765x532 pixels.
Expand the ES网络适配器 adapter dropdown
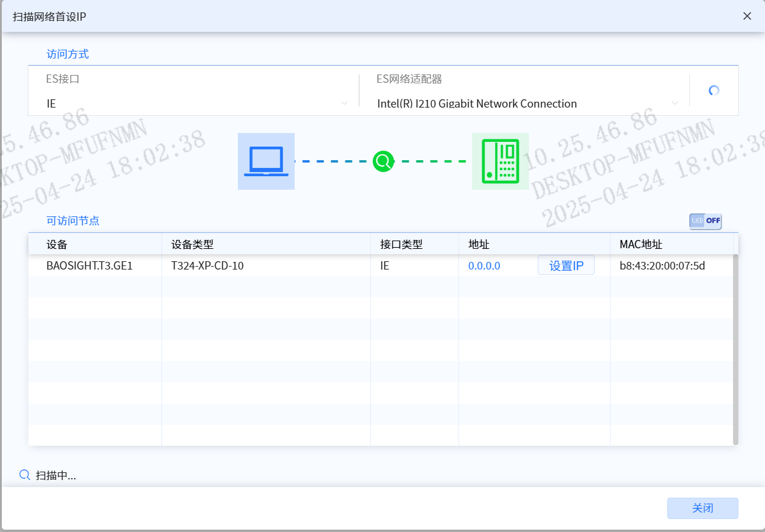pos(527,103)
